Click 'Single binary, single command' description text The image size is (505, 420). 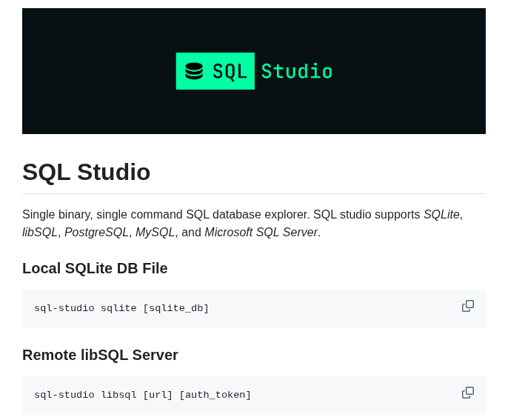click(102, 215)
